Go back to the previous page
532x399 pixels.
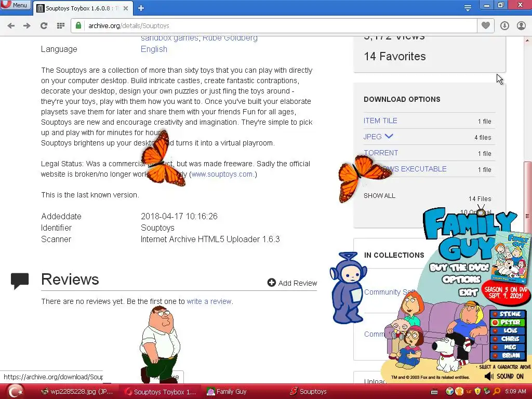coord(11,26)
